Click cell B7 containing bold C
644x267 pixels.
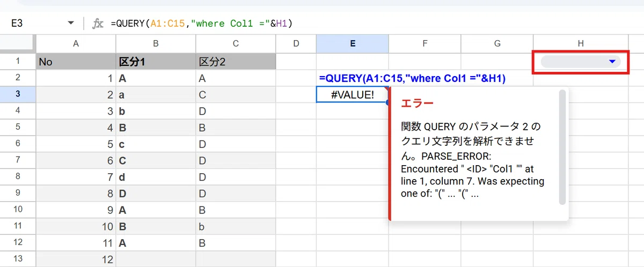155,160
